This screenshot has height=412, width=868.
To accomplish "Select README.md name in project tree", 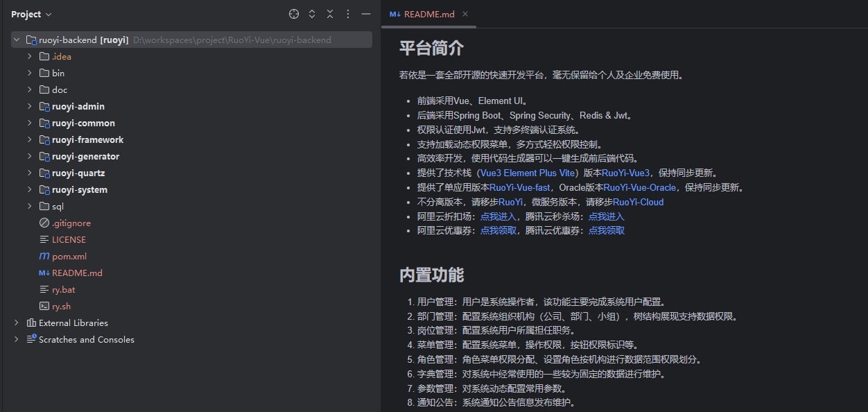I will point(77,273).
